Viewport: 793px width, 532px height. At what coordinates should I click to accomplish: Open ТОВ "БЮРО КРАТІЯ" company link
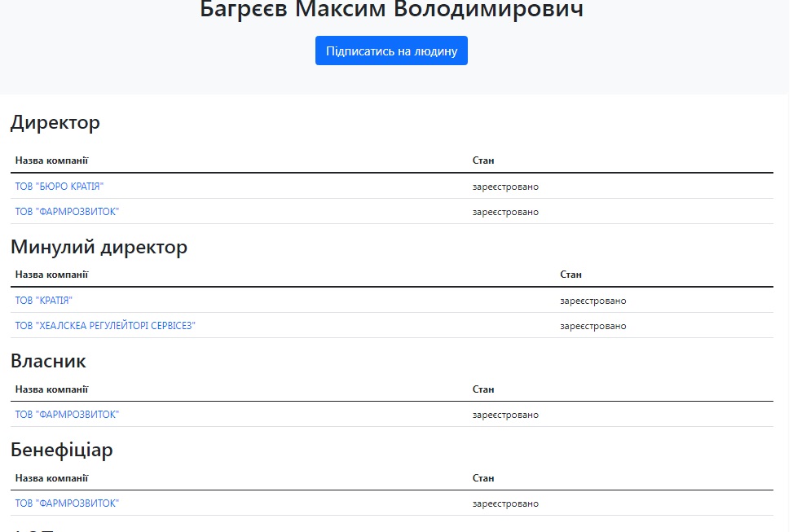59,187
